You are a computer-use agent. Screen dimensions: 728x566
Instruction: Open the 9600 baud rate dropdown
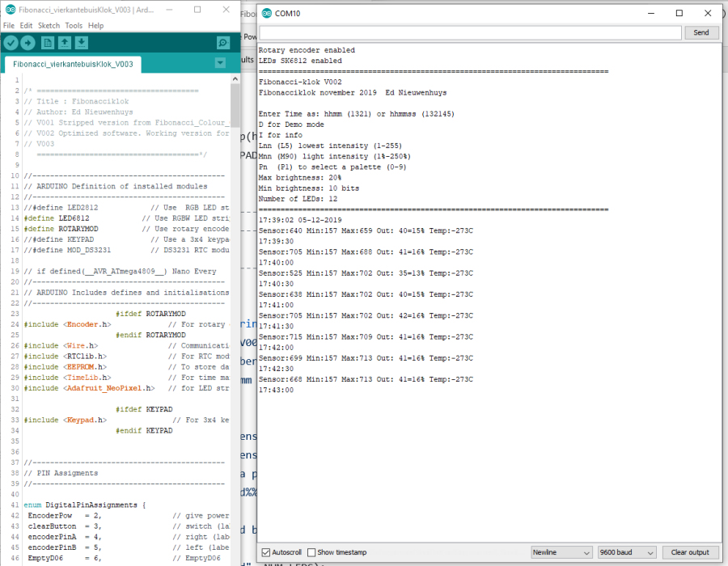pyautogui.click(x=627, y=552)
